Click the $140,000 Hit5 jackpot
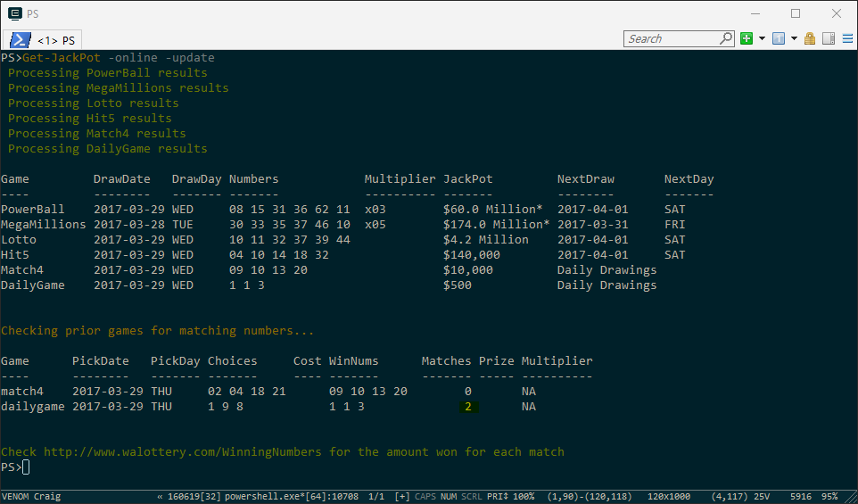 pos(472,255)
